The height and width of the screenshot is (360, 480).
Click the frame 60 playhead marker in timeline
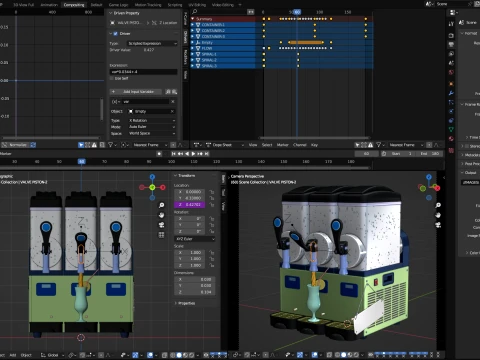pos(82,161)
